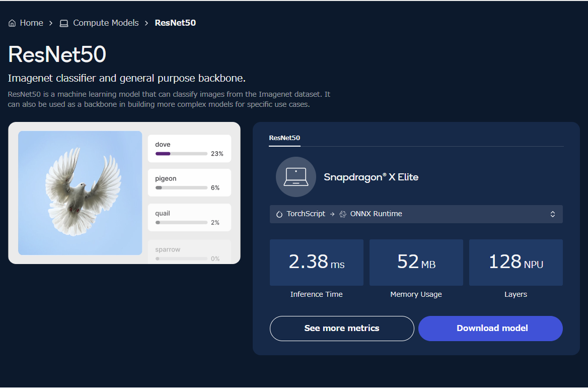Click the Layers label

pos(516,294)
